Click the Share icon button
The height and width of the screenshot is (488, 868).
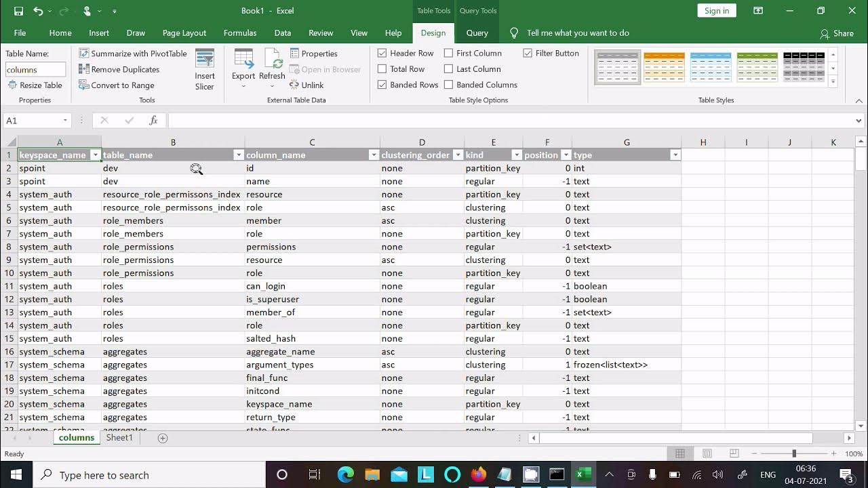coord(837,33)
